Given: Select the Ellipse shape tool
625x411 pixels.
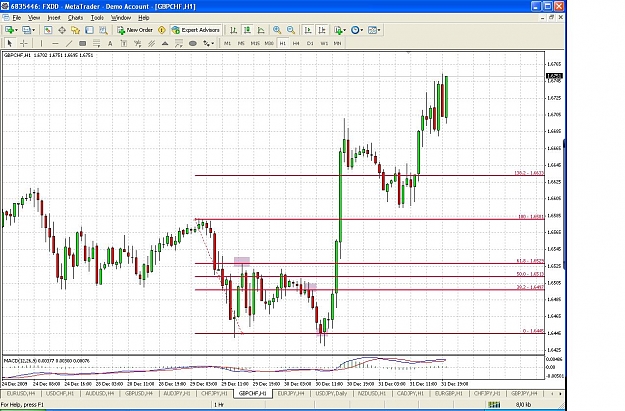Looking at the screenshot, I should (193, 43).
